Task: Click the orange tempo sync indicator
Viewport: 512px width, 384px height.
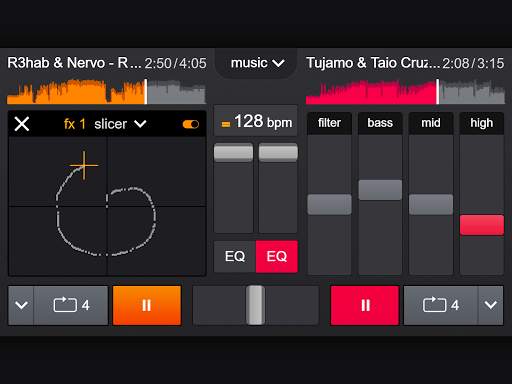Action: coord(226,124)
